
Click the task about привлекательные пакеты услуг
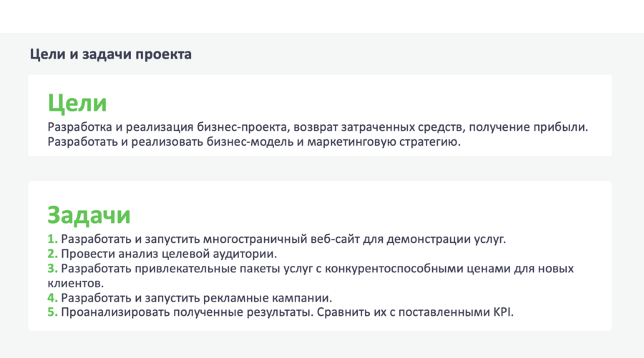(318, 269)
